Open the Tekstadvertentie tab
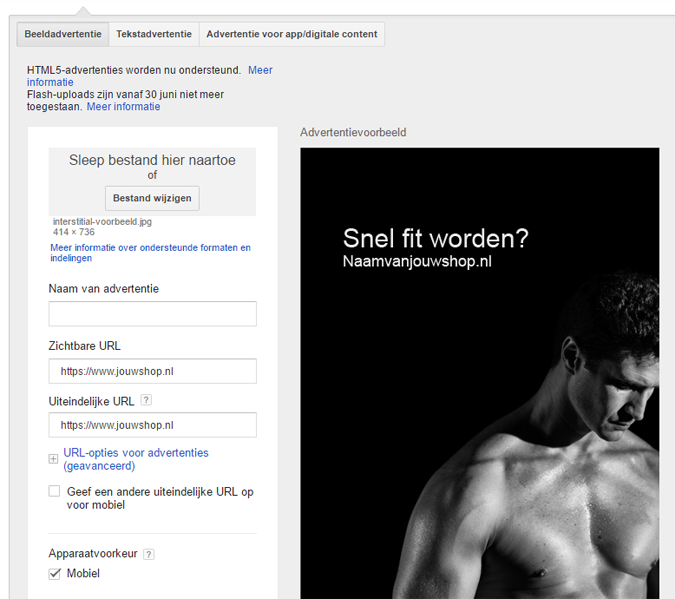The image size is (675, 599). (x=154, y=34)
